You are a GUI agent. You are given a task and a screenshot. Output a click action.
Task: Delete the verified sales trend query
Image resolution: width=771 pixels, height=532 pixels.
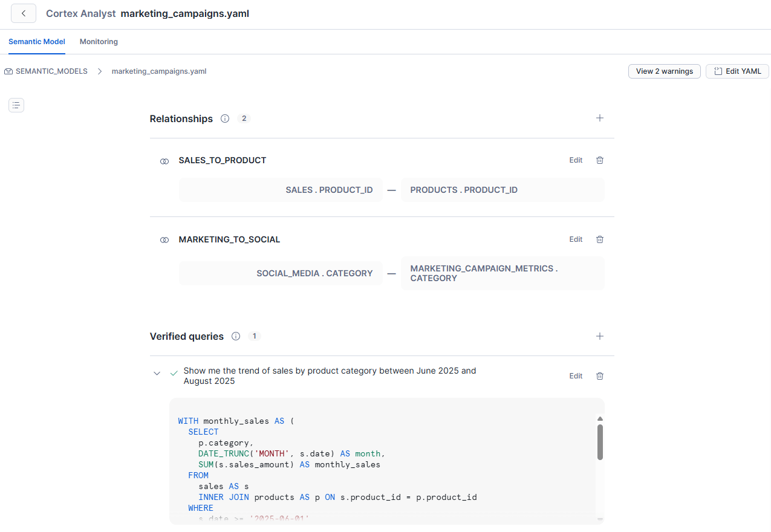point(599,376)
